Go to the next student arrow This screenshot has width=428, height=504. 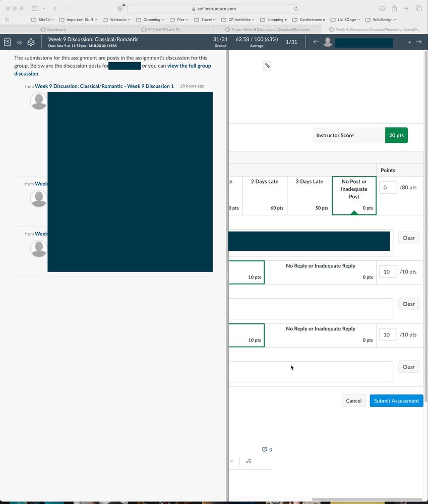tap(418, 42)
